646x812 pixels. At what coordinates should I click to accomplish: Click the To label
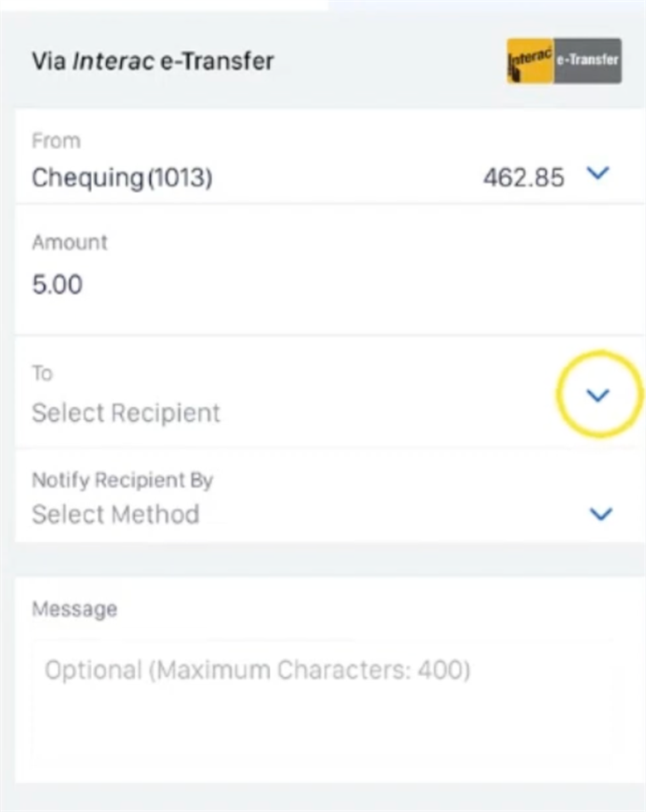click(42, 373)
